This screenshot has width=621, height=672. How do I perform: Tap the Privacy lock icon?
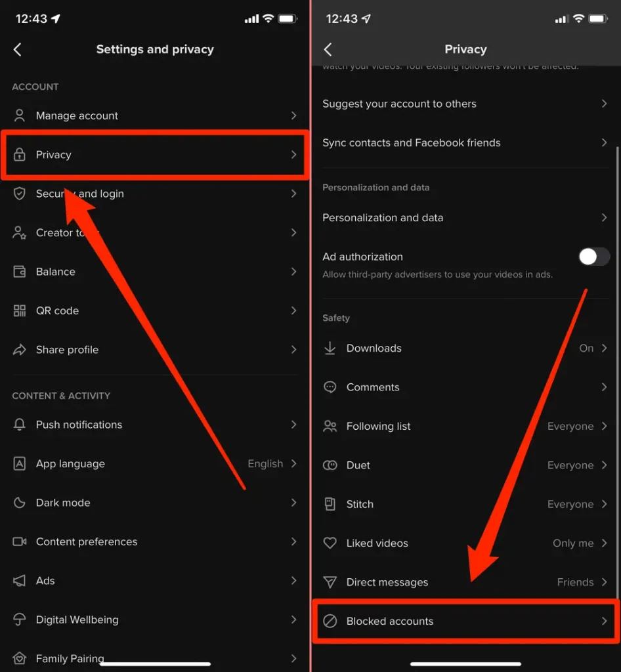(x=19, y=154)
